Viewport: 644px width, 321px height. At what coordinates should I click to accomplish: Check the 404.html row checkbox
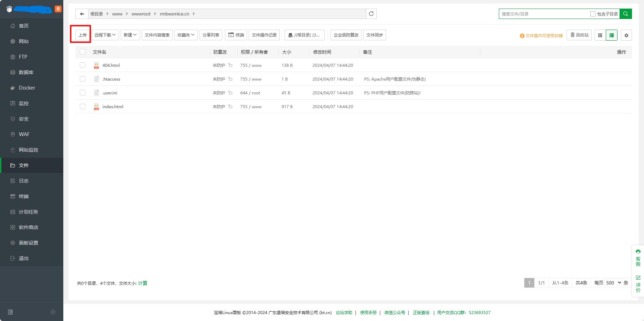83,65
